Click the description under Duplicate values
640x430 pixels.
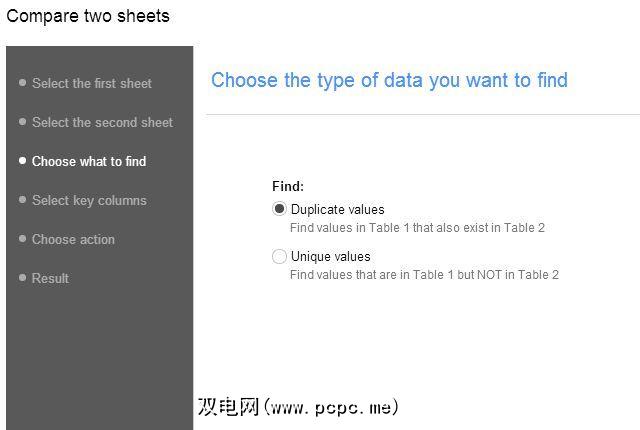(417, 227)
